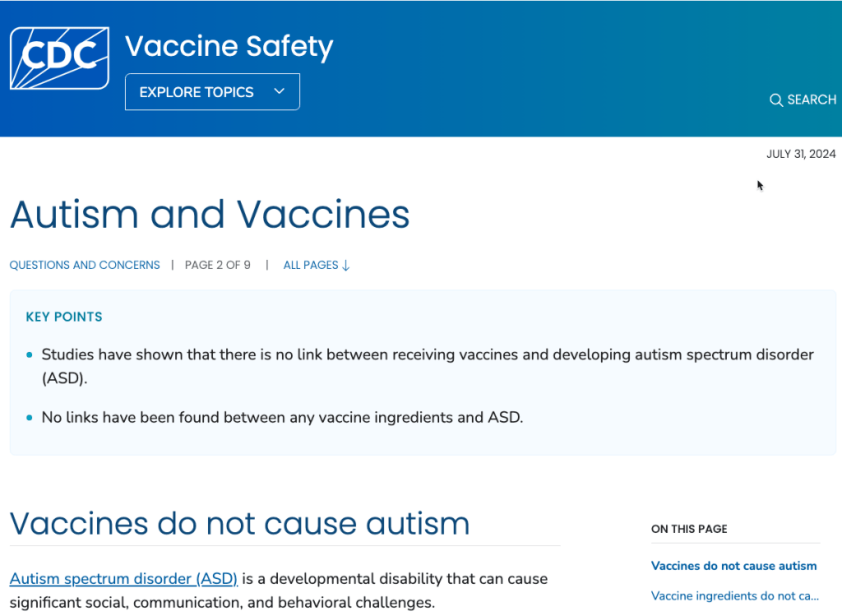The image size is (842, 616).
Task: Click the 'On This Page' sidebar heading
Action: (x=689, y=529)
